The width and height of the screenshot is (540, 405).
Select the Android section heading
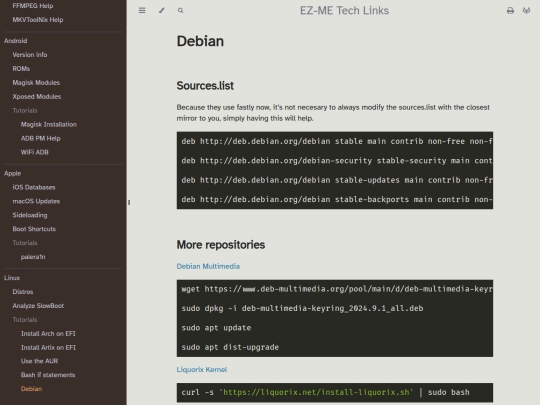coord(15,41)
